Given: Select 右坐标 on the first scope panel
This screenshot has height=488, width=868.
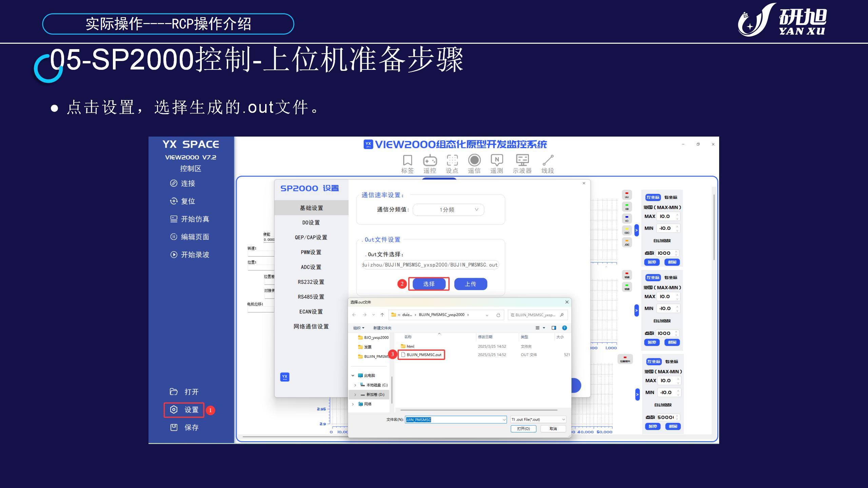Looking at the screenshot, I should click(671, 197).
